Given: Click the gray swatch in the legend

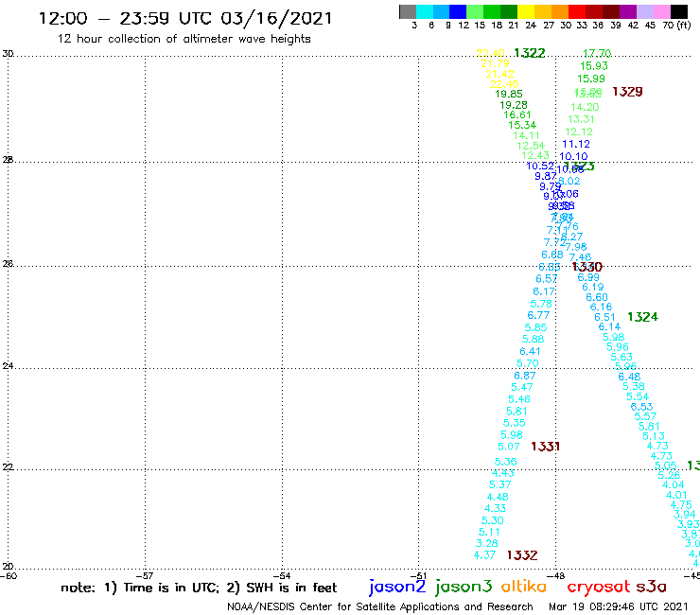Looking at the screenshot, I should click(408, 11).
